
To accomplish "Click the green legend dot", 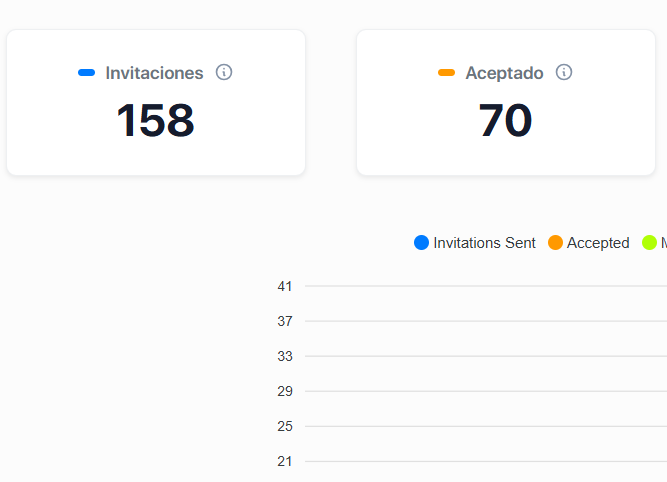I will [649, 243].
